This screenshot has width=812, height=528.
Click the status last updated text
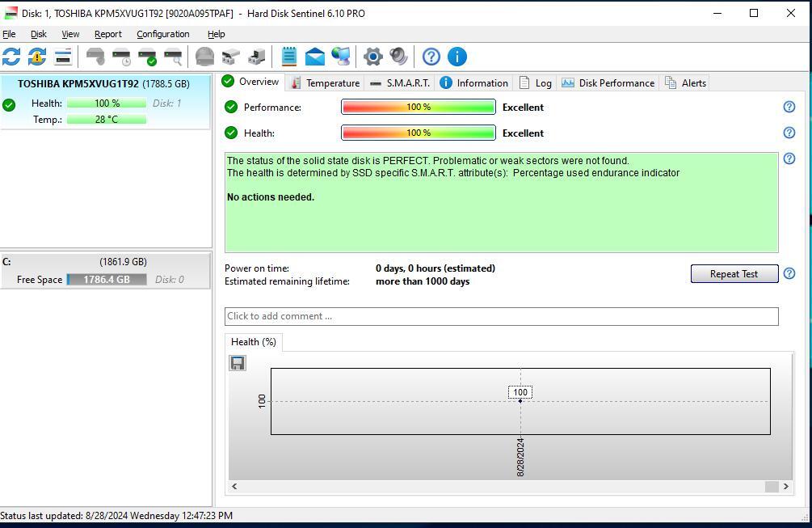click(x=116, y=516)
